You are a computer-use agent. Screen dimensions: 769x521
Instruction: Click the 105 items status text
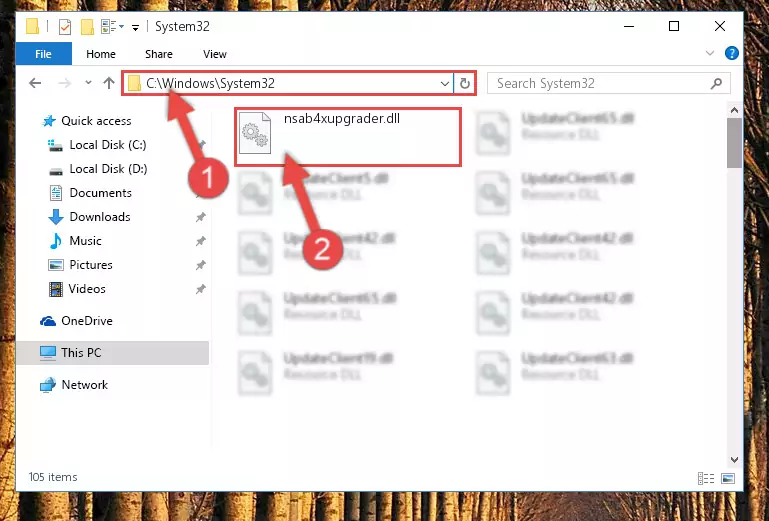click(x=53, y=477)
